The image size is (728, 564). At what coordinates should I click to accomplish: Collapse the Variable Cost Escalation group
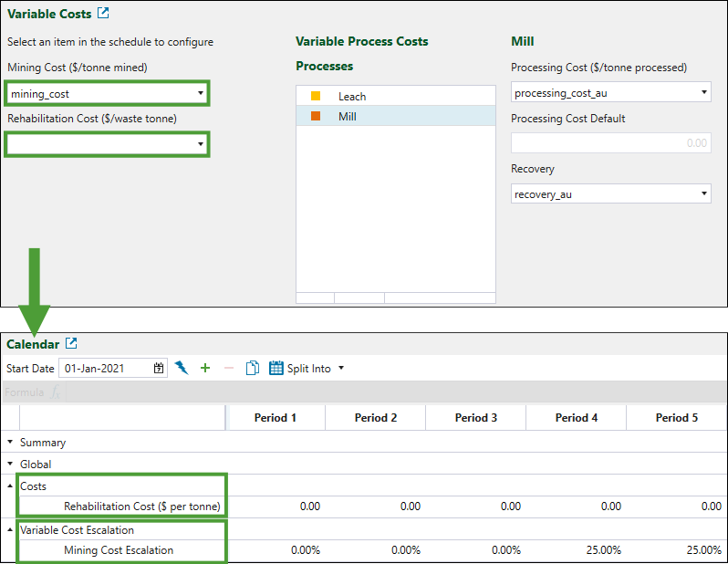tap(11, 530)
